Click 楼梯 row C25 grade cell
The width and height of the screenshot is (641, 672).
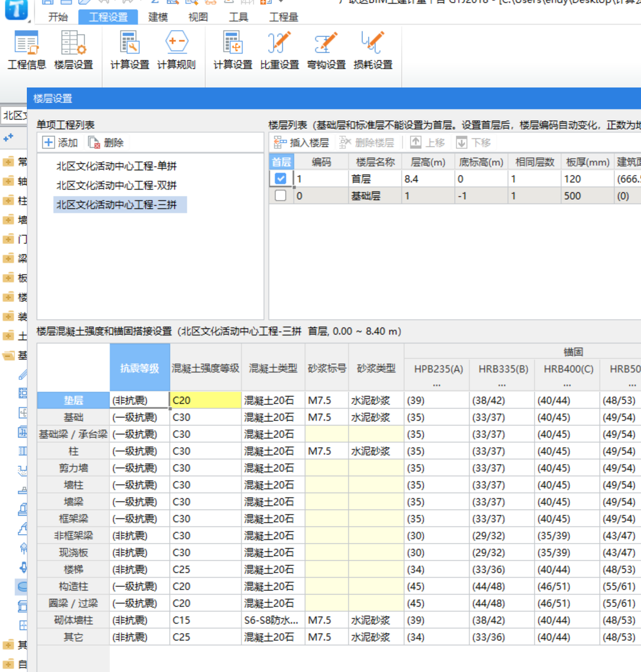pyautogui.click(x=206, y=569)
